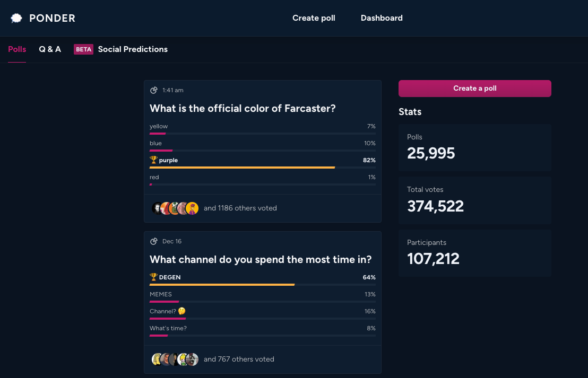588x378 pixels.
Task: Switch to the Q & A tab
Action: tap(50, 49)
